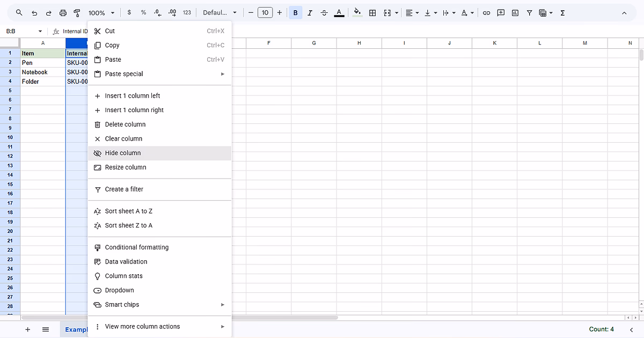Collapse the toolbar with chevron up
The width and height of the screenshot is (644, 338).
tap(624, 13)
